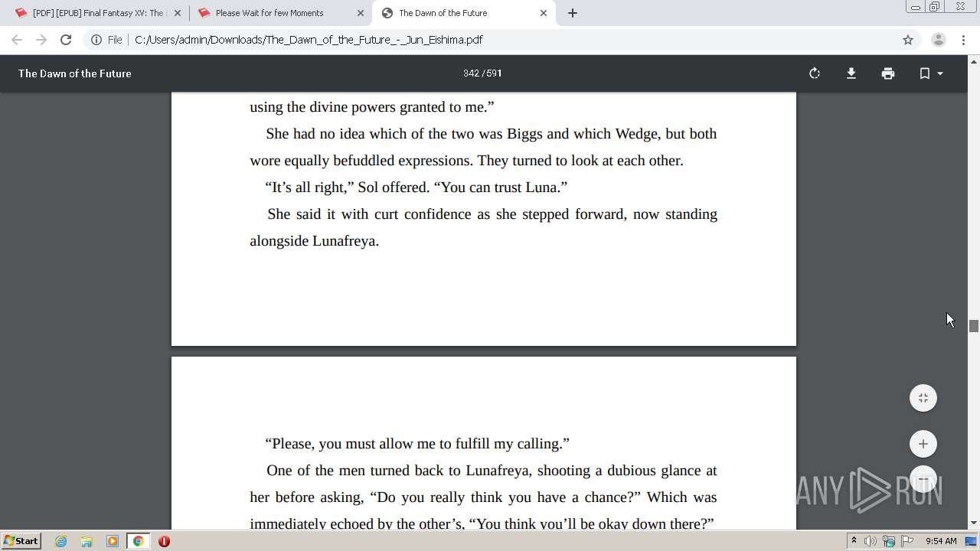The image size is (980, 551).
Task: Open the red Opera taskbar icon
Action: 164,541
